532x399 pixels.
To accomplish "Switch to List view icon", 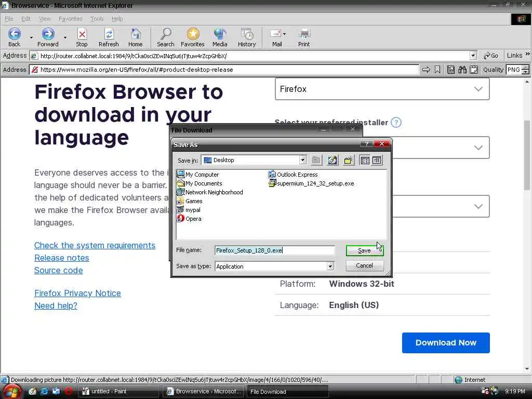I will (x=365, y=160).
